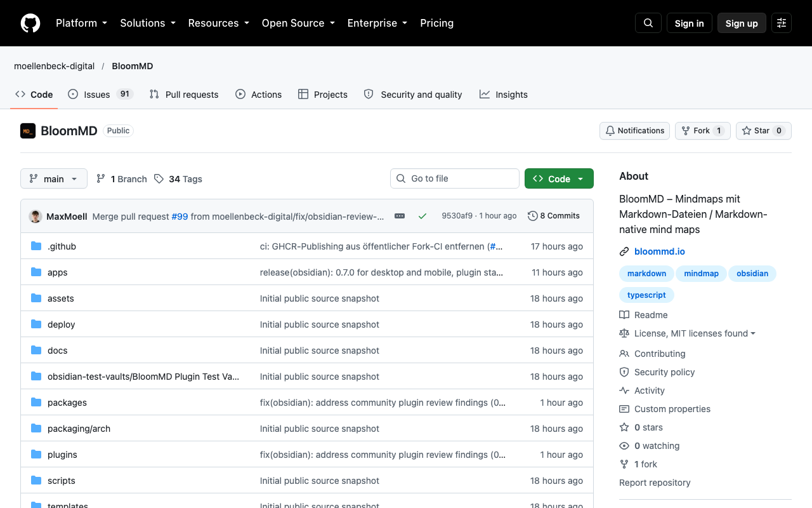
Task: Click the Sign up button
Action: (x=742, y=23)
